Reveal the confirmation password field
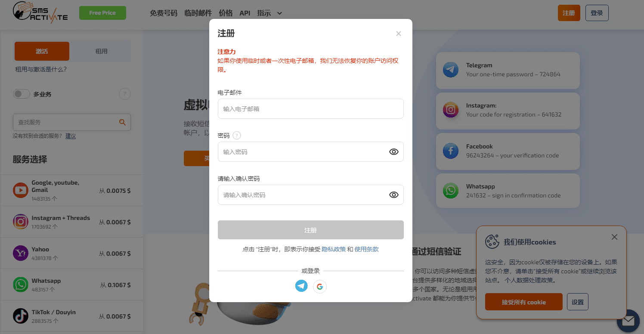This screenshot has height=334, width=644. point(393,195)
